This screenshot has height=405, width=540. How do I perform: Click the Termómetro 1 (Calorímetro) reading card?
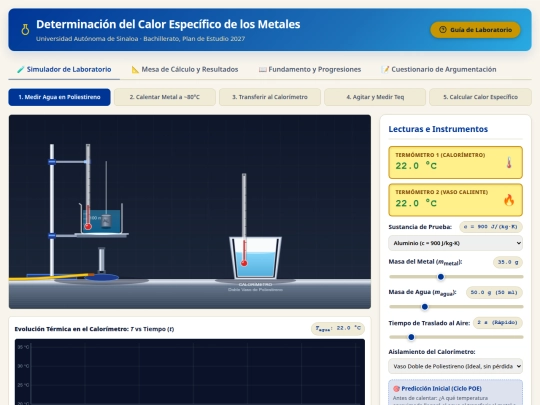pyautogui.click(x=455, y=162)
